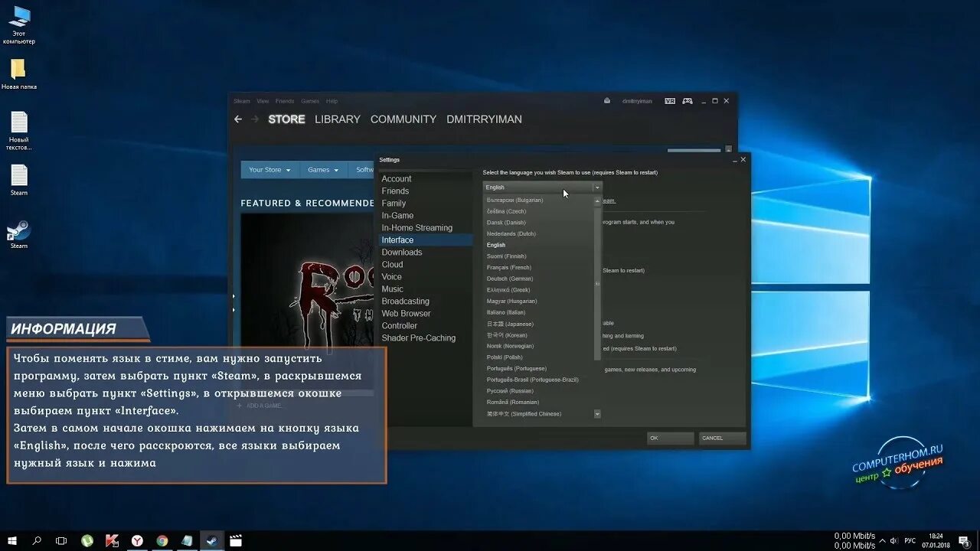Open Kaspersky icon on taskbar
This screenshot has width=980, height=551.
[112, 540]
